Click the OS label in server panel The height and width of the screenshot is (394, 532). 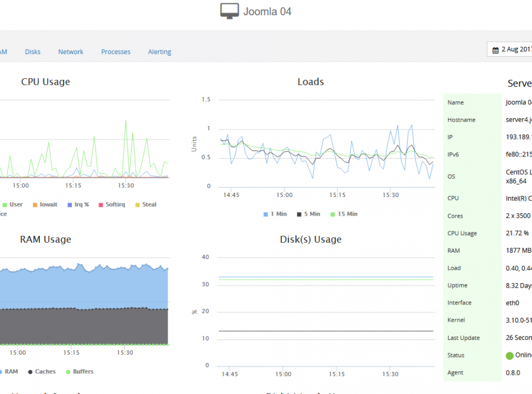451,177
